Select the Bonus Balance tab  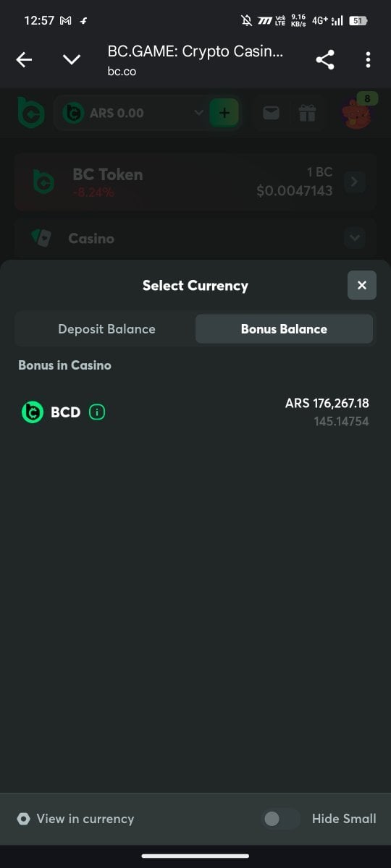[284, 329]
